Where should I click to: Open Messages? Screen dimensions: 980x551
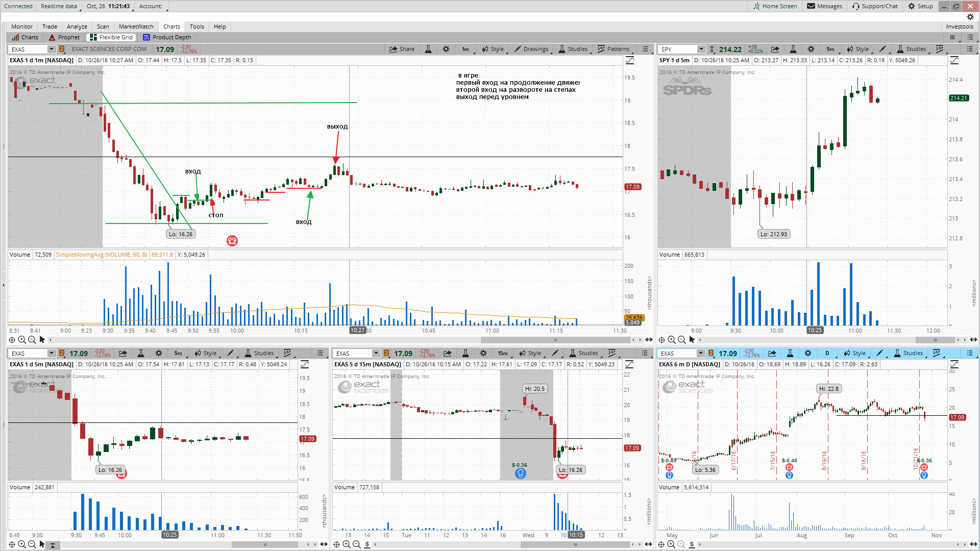tap(824, 6)
